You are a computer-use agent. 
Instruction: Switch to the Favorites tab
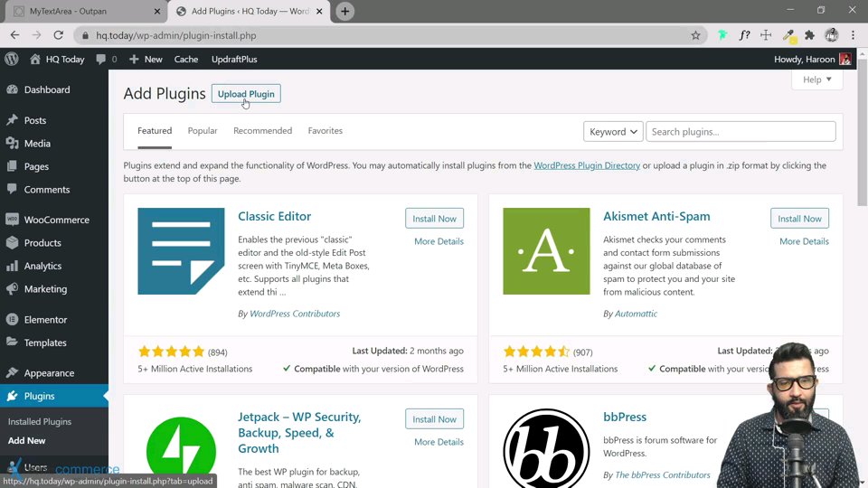click(x=325, y=131)
